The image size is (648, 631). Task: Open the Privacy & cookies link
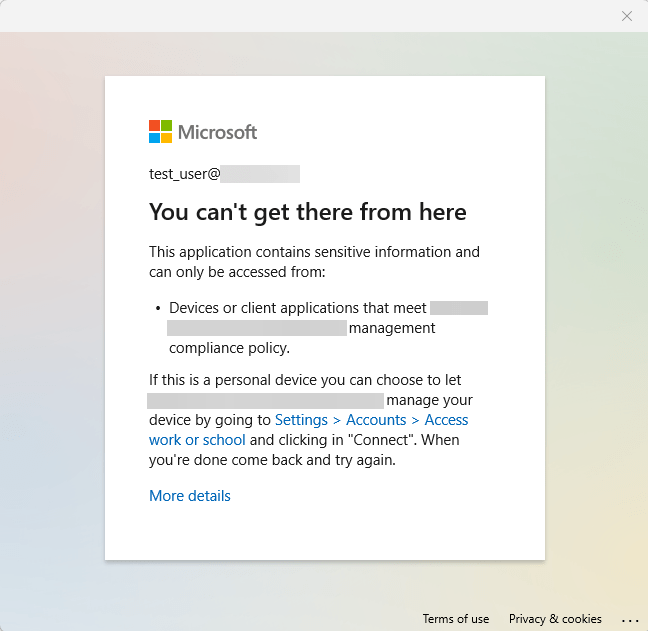pos(555,619)
